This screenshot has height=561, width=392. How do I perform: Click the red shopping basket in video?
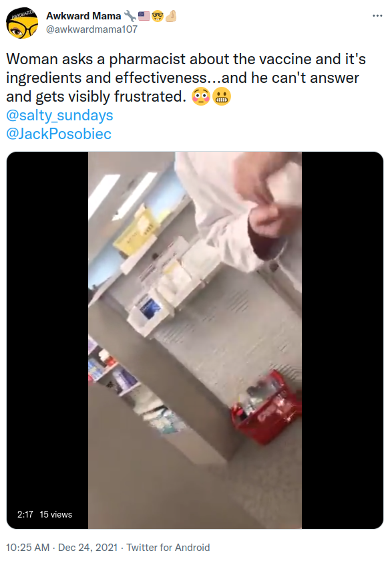pos(266,408)
